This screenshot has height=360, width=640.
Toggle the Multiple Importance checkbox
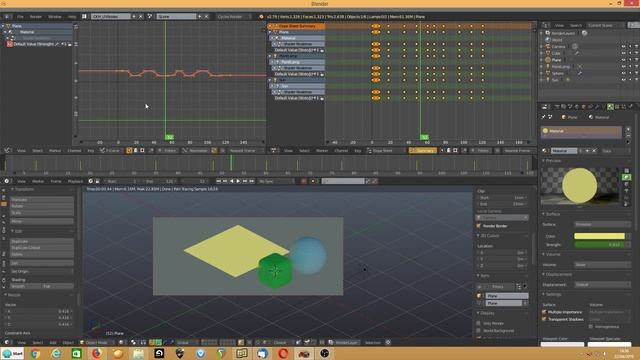[x=544, y=312]
